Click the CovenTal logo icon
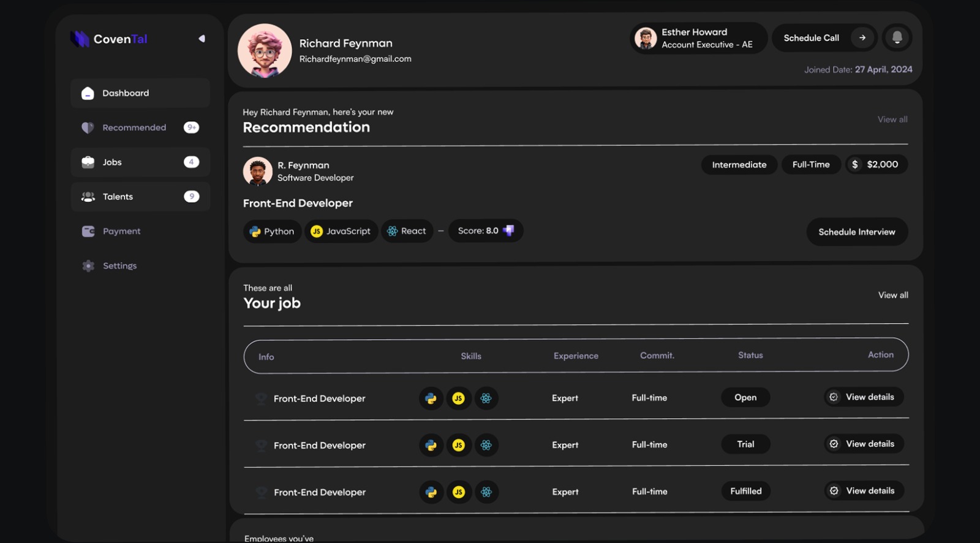The width and height of the screenshot is (980, 543). click(x=80, y=39)
